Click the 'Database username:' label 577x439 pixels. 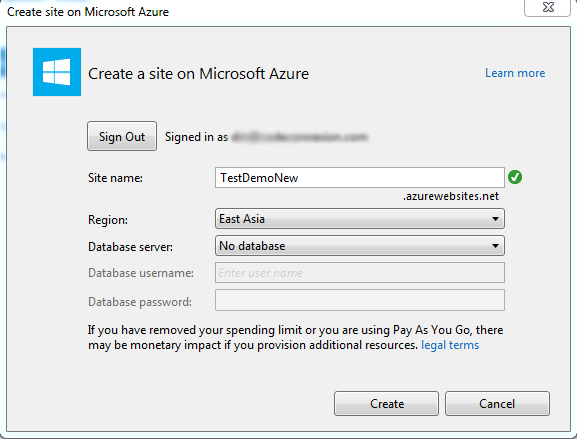point(141,273)
